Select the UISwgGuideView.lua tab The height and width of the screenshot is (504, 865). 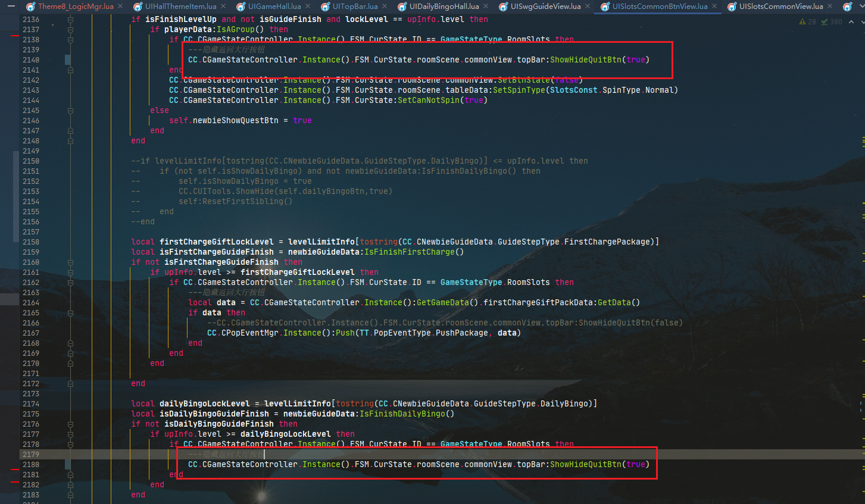click(545, 7)
